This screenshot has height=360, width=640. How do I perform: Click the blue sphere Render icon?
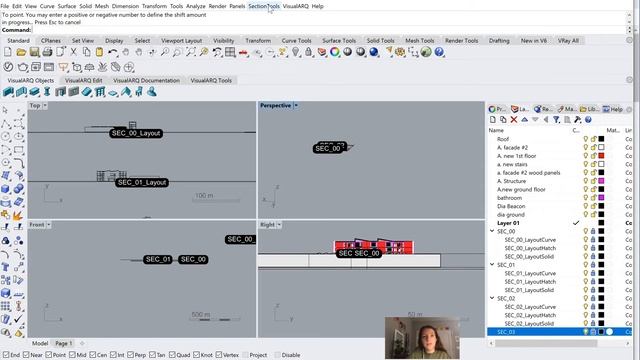[374, 52]
